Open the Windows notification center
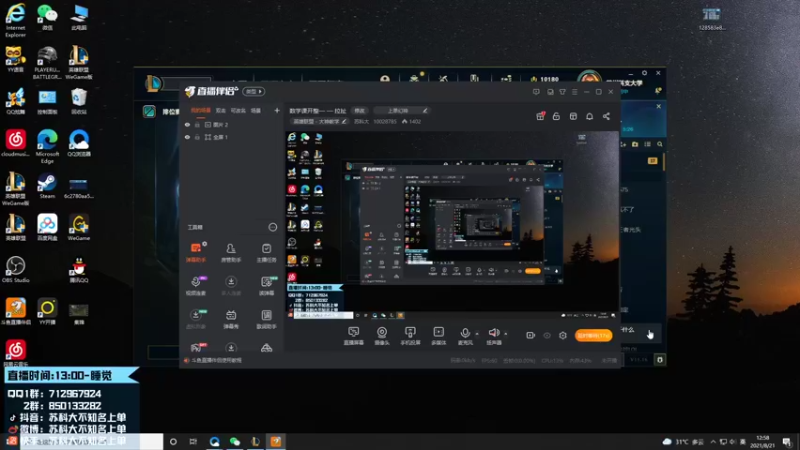Viewport: 800px width, 450px height. tap(787, 442)
